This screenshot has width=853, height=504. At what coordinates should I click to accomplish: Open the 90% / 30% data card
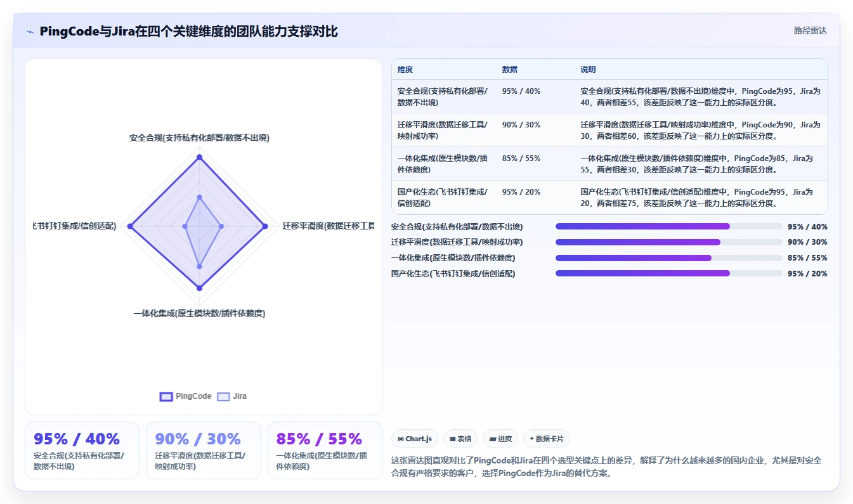pyautogui.click(x=204, y=450)
